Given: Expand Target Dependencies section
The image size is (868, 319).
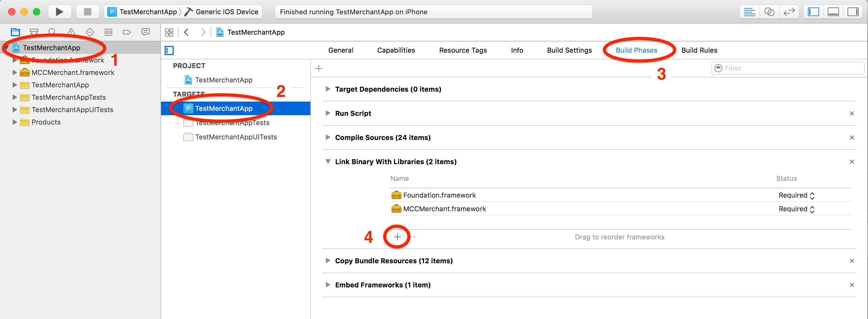Looking at the screenshot, I should click(328, 89).
